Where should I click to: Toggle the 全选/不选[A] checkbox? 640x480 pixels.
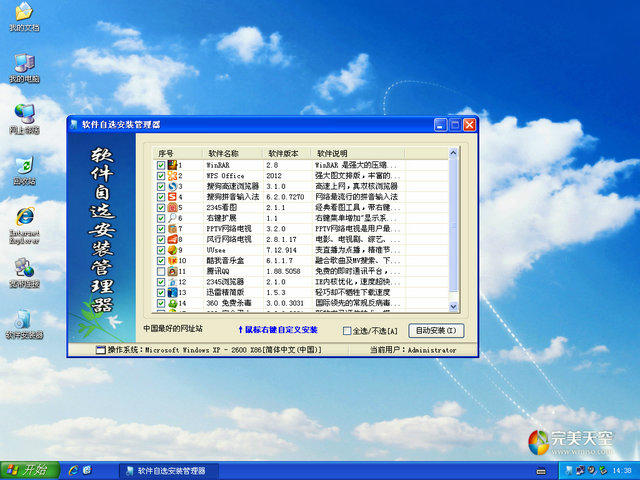click(347, 331)
